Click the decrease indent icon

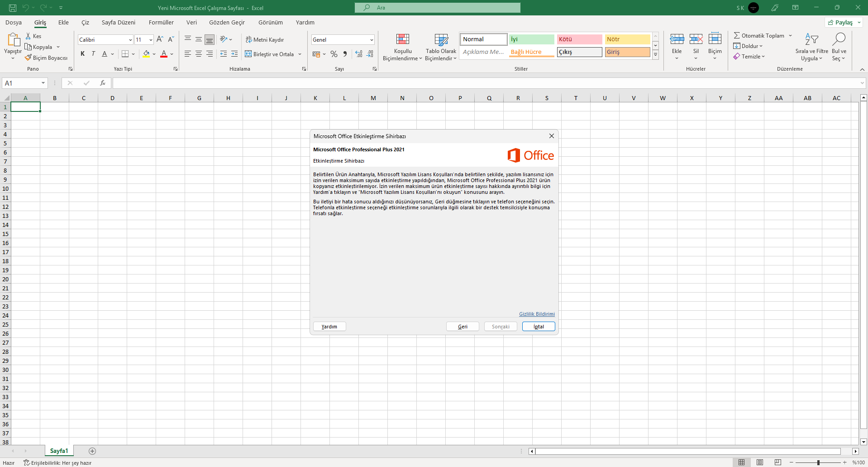pyautogui.click(x=224, y=54)
